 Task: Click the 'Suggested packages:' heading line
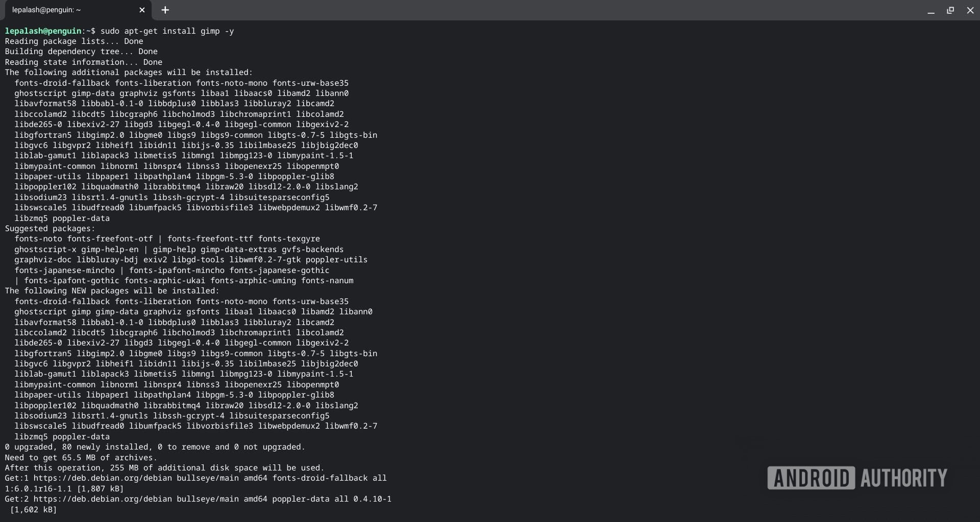[50, 229]
